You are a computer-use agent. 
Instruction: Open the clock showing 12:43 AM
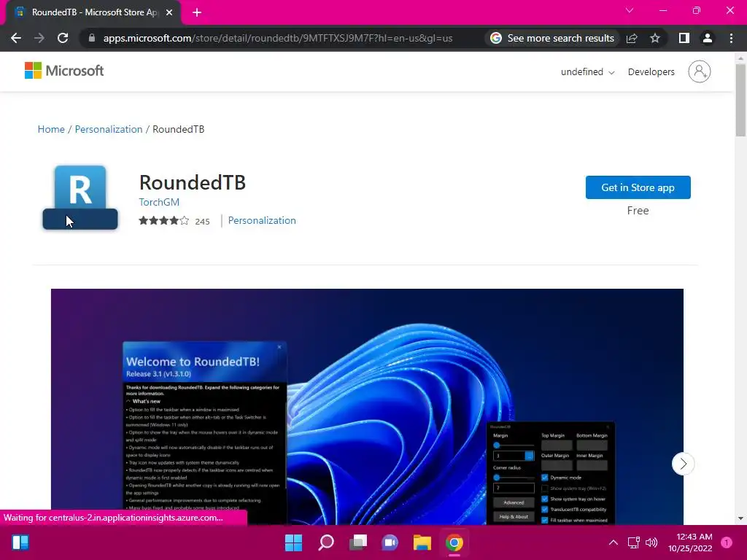pyautogui.click(x=690, y=542)
